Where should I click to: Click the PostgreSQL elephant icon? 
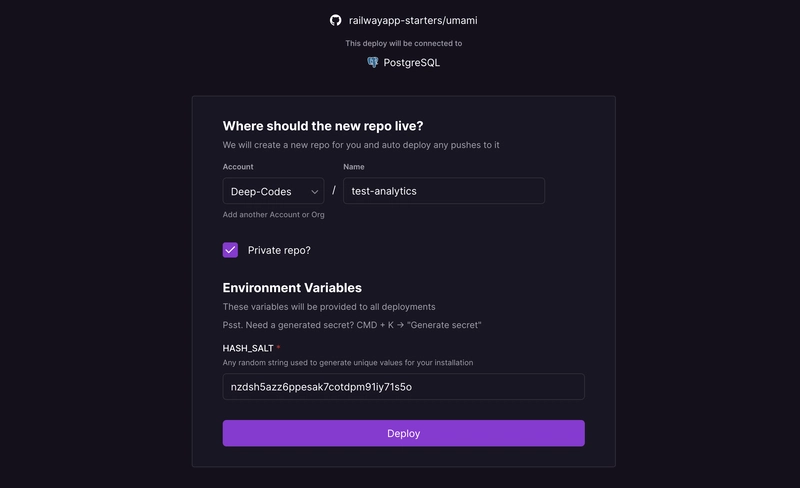(373, 62)
